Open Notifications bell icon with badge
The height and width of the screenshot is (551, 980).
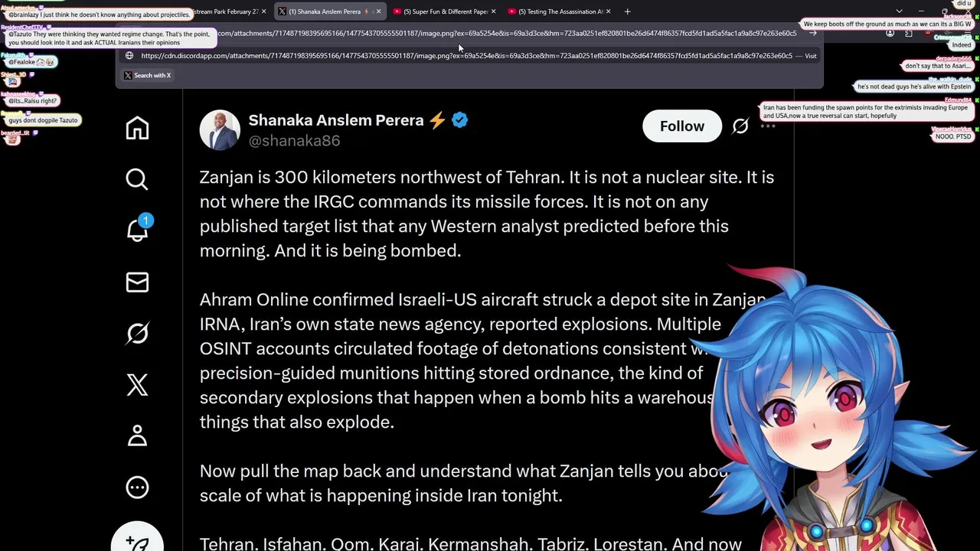tap(137, 230)
